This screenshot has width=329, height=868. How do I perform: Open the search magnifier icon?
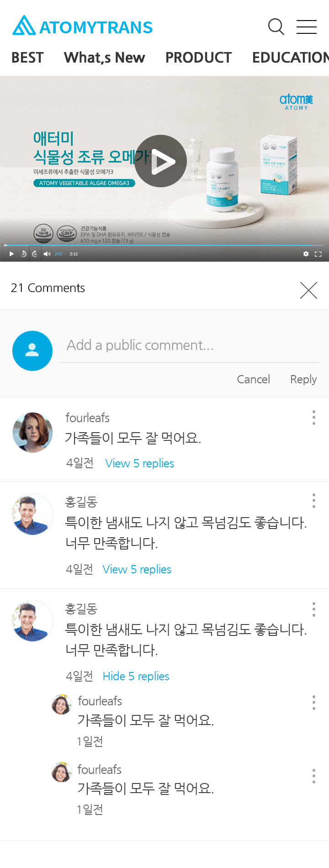(276, 27)
